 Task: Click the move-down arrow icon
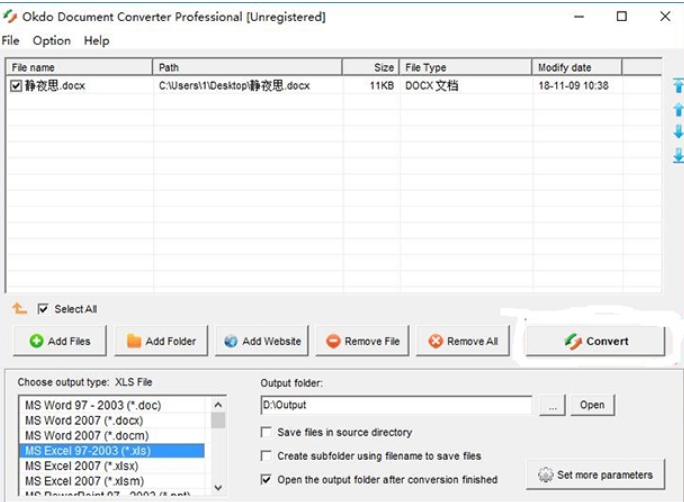tap(678, 131)
